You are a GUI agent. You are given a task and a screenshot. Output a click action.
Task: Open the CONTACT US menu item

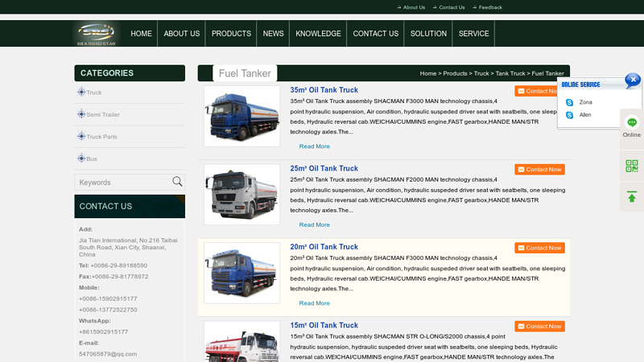(376, 34)
